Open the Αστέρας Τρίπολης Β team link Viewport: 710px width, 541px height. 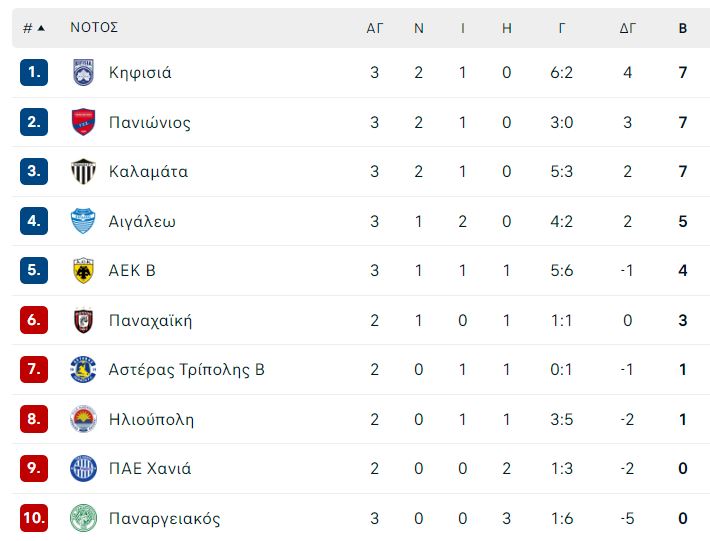pyautogui.click(x=187, y=370)
